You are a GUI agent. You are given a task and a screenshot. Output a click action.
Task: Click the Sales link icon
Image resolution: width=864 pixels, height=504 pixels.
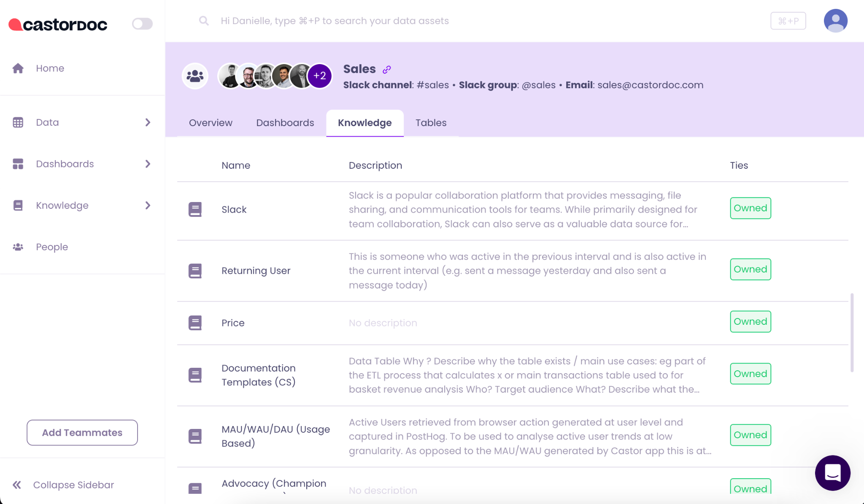click(x=387, y=69)
